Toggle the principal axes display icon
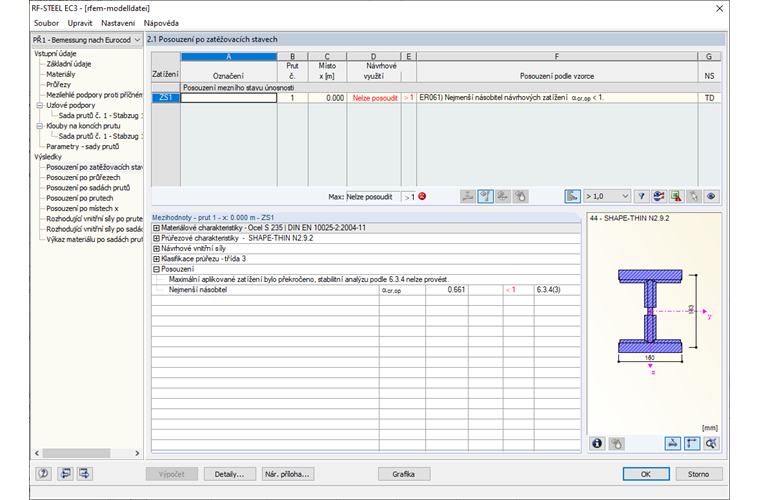Screen dimensions: 760x500 point(692,443)
